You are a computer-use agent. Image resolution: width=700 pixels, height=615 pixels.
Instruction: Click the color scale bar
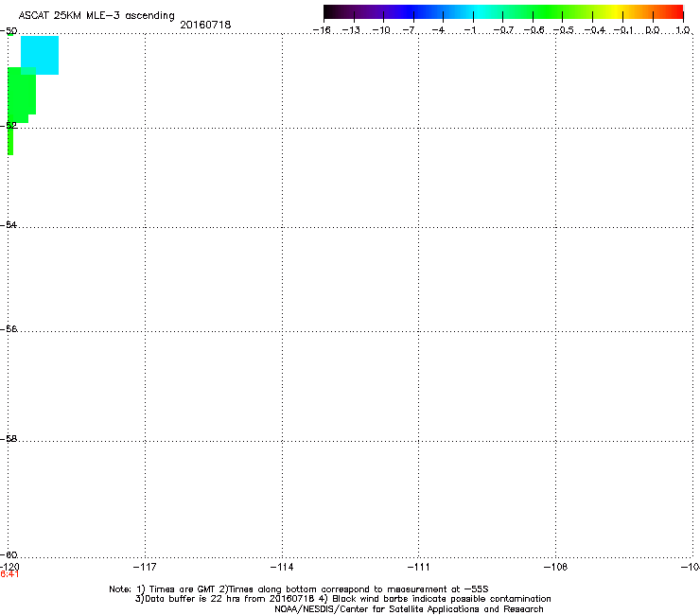tap(503, 11)
